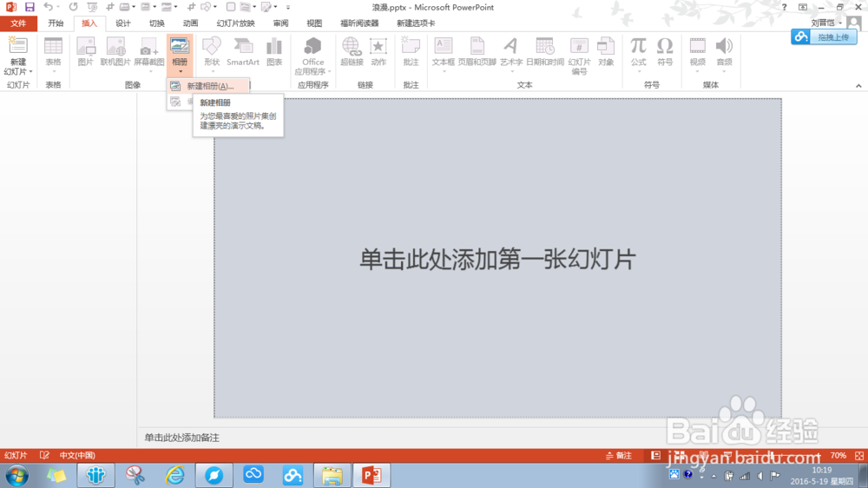The width and height of the screenshot is (868, 488).
Task: Click slide placeholder to add first slide
Action: pyautogui.click(x=497, y=259)
